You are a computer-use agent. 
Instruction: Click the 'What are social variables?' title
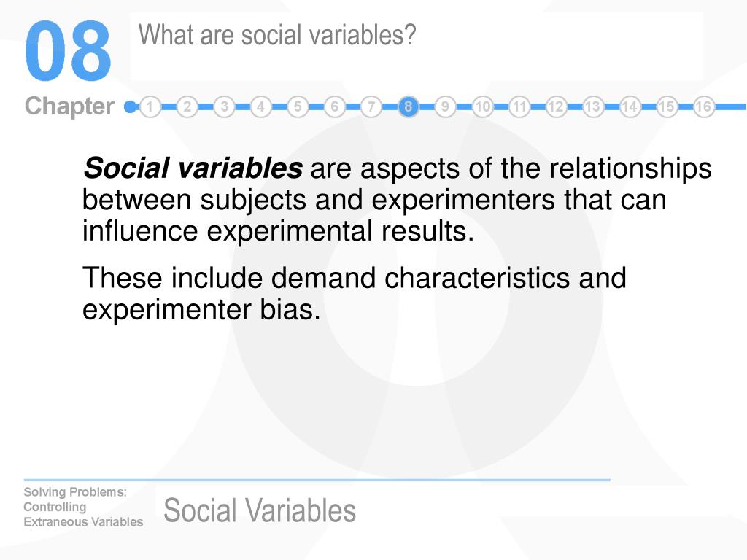pos(277,36)
